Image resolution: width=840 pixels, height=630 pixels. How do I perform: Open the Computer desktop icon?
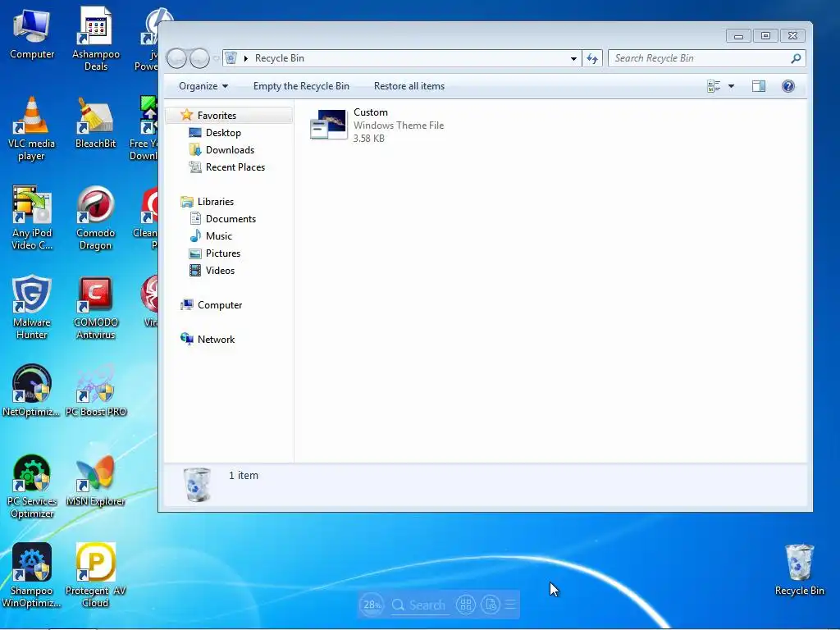[x=32, y=34]
